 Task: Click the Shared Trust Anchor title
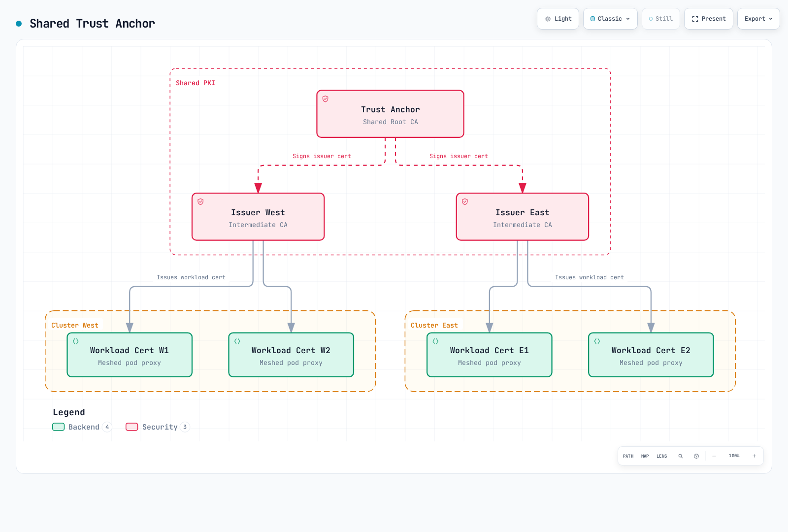[x=92, y=24]
